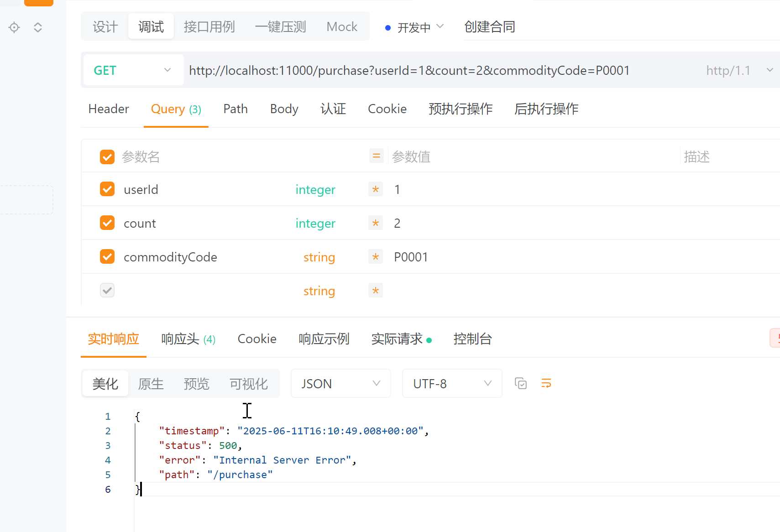Image resolution: width=780 pixels, height=532 pixels.
Task: Click the "Internal Server Error" response text
Action: tap(282, 460)
